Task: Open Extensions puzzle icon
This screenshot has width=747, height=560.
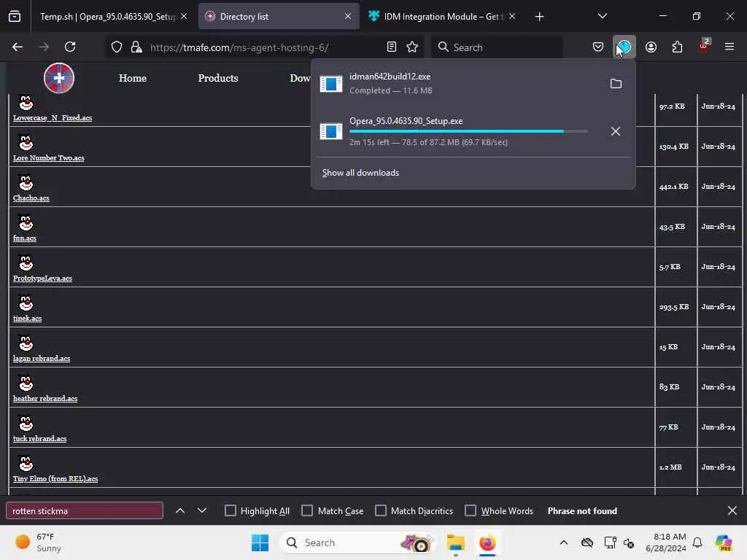Action: point(677,47)
